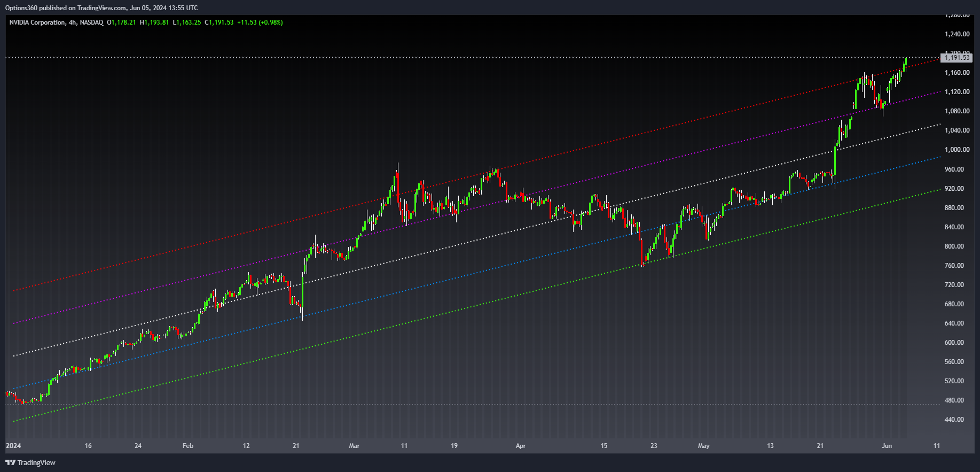Click the publisher text starting with Options360
The image size is (980, 472).
[101, 8]
